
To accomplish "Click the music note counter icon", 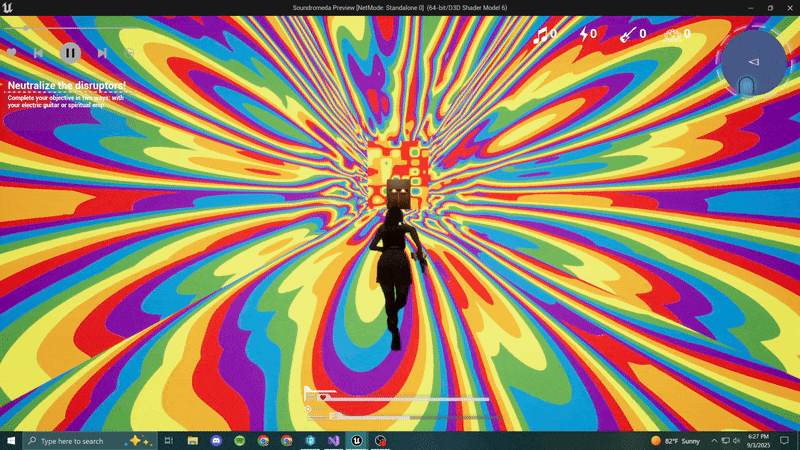I will pos(540,35).
